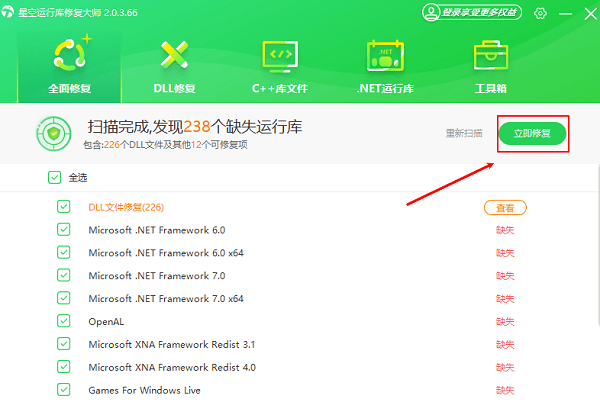Click 查看 button for DLL files
Image resolution: width=600 pixels, height=402 pixels.
[505, 208]
